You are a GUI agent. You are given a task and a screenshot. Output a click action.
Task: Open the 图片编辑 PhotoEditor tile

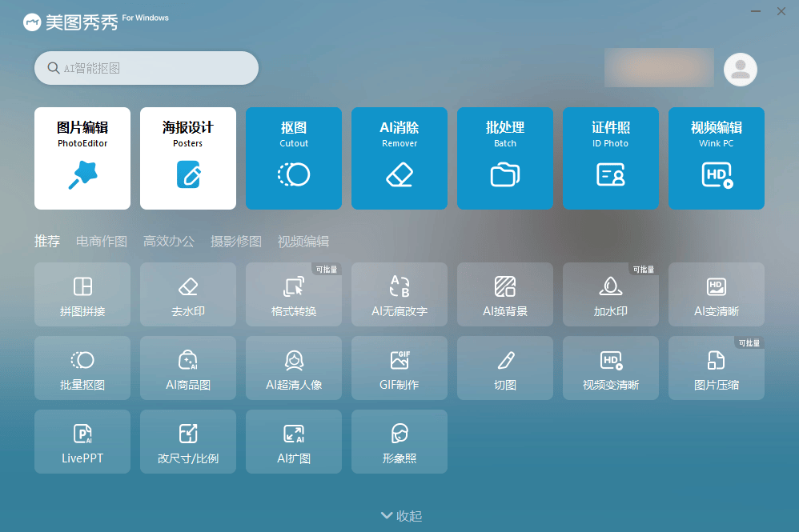pyautogui.click(x=82, y=158)
